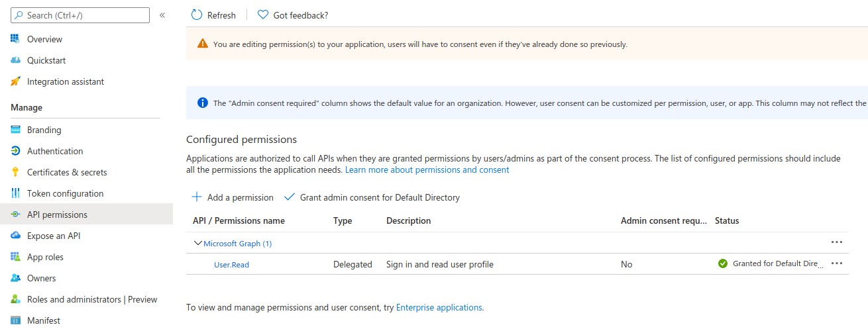Open the Manifest menu item
The height and width of the screenshot is (333, 868).
coord(44,320)
